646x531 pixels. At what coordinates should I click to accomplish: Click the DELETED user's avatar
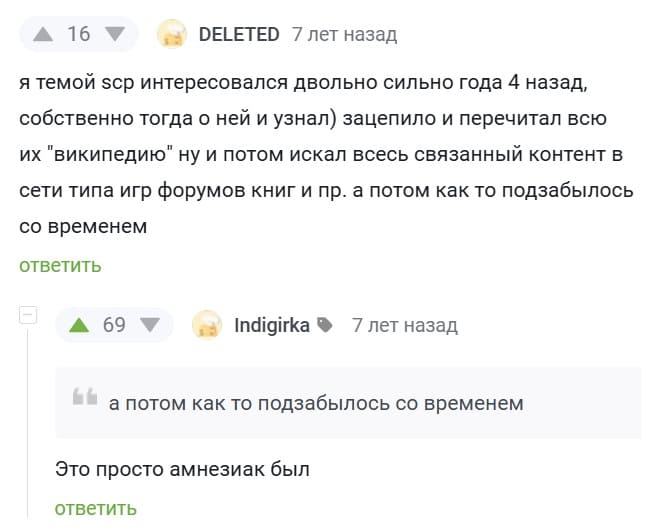172,34
